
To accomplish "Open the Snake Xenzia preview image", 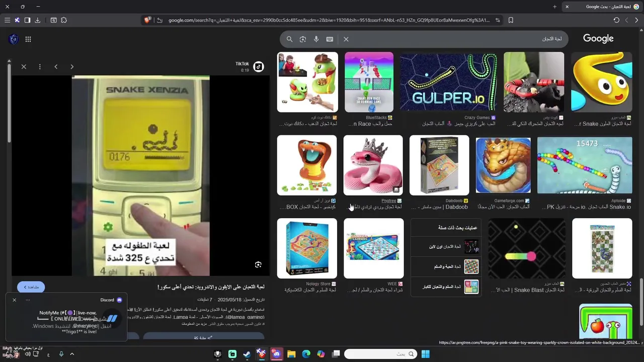I will [x=140, y=175].
